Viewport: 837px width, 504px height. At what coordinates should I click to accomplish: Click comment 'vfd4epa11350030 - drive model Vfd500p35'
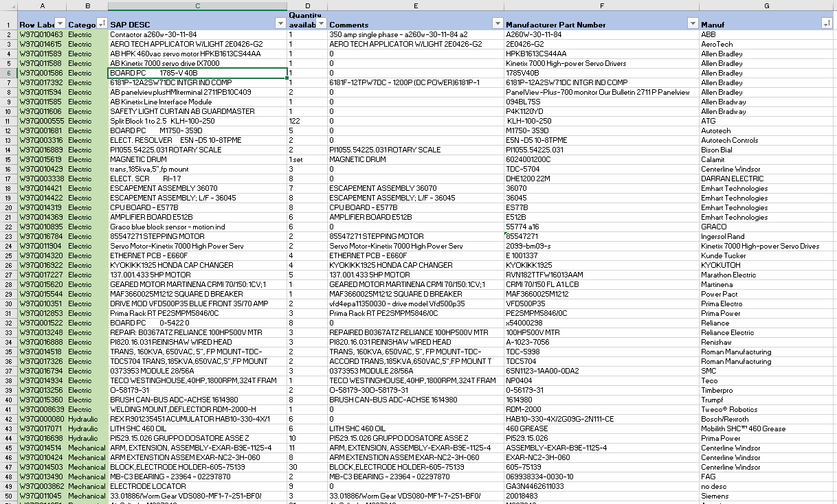pos(416,303)
